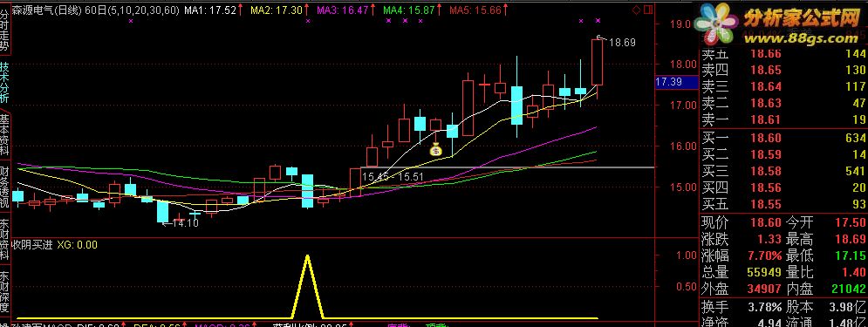Click the purple x marker above latest candle
The height and width of the screenshot is (327, 868).
598,20
